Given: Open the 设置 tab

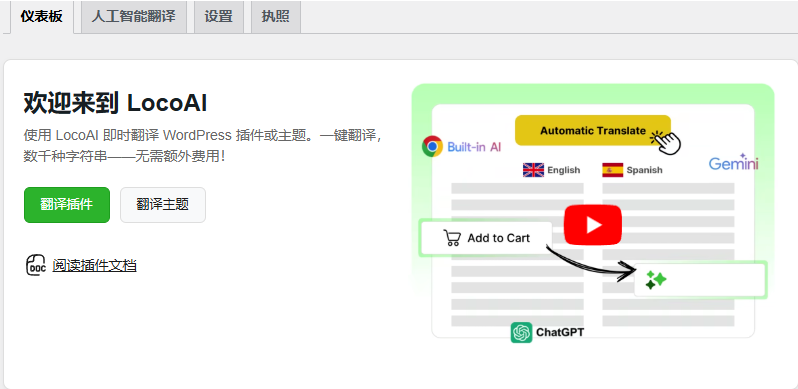Looking at the screenshot, I should [219, 16].
